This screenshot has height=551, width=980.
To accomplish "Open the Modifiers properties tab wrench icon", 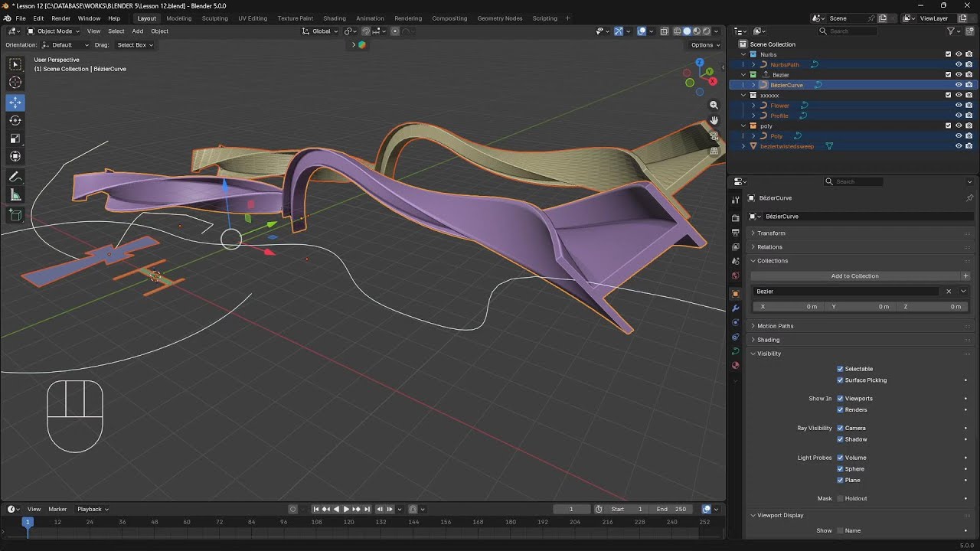I will point(736,308).
